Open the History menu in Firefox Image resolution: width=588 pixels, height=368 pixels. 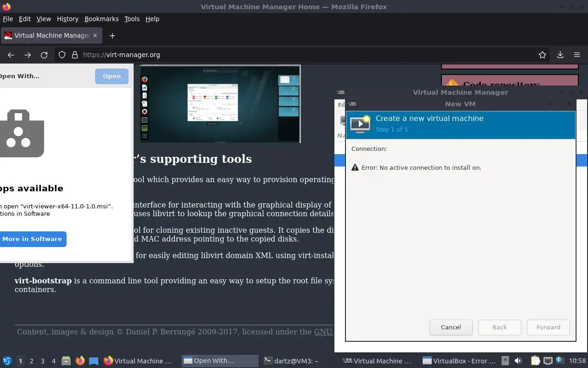pos(68,19)
